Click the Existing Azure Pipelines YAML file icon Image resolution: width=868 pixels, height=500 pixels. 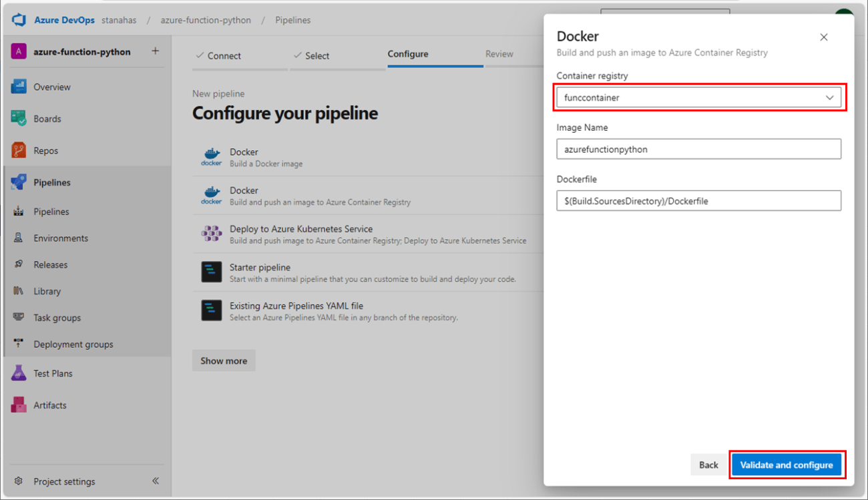(x=212, y=311)
